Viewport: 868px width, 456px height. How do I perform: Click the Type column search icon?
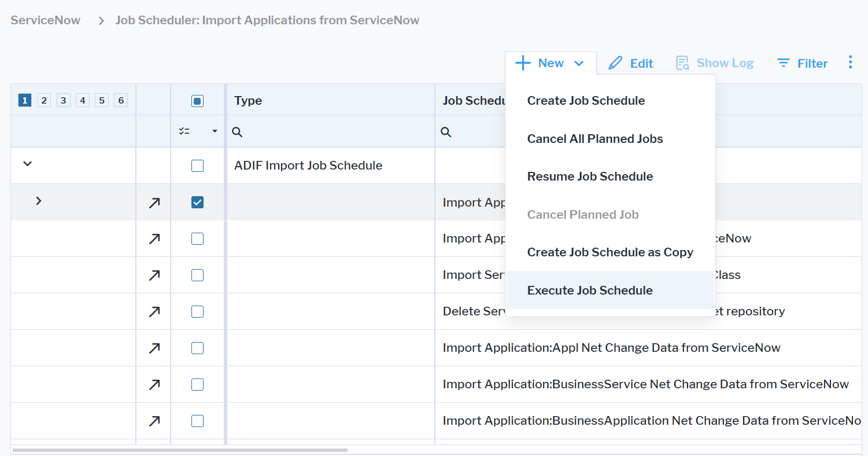tap(237, 132)
